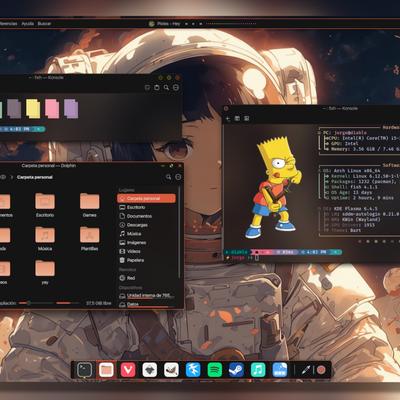Launch Inkscape from the dock
The width and height of the screenshot is (400, 400).
coord(150,370)
